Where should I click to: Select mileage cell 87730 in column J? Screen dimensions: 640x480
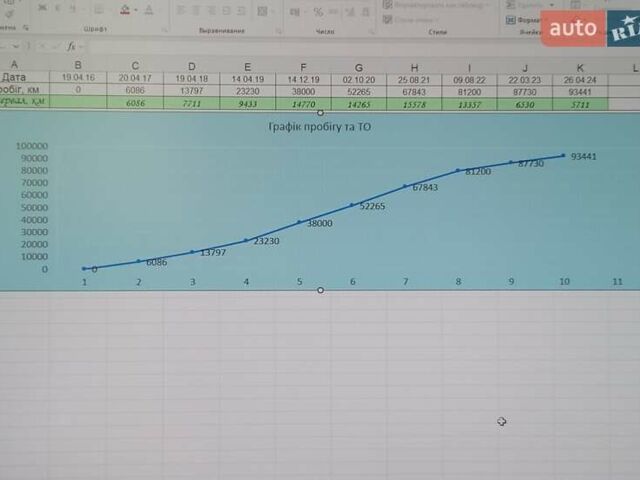(x=524, y=93)
